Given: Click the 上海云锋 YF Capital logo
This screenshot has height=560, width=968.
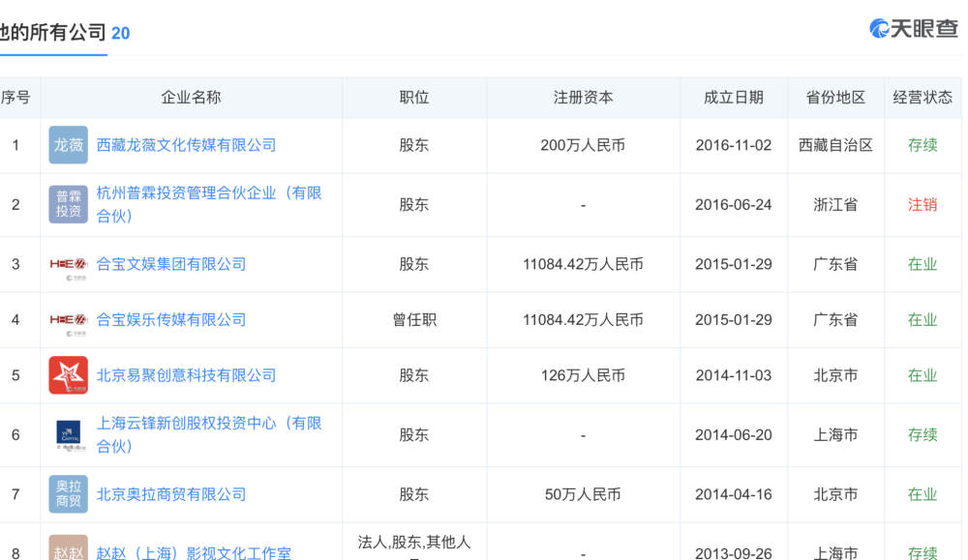Looking at the screenshot, I should 68,435.
